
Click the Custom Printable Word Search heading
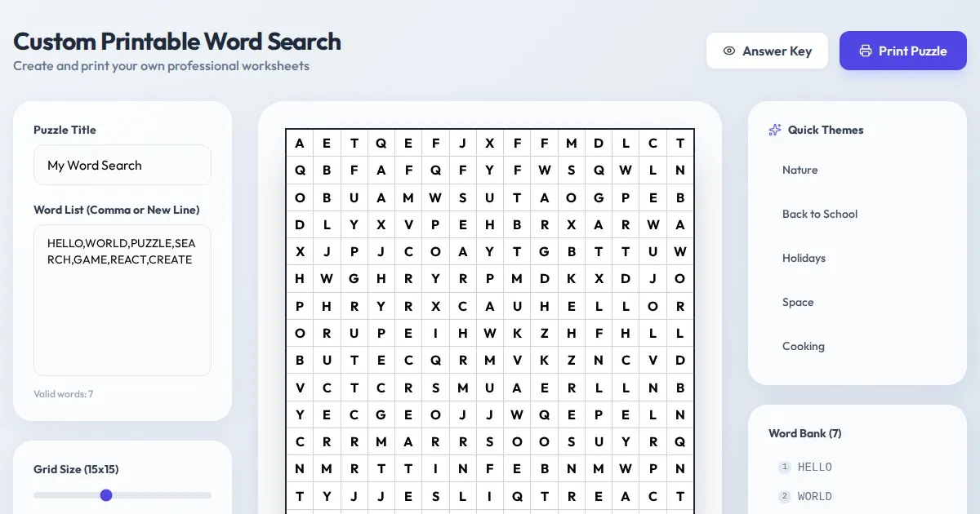(177, 42)
